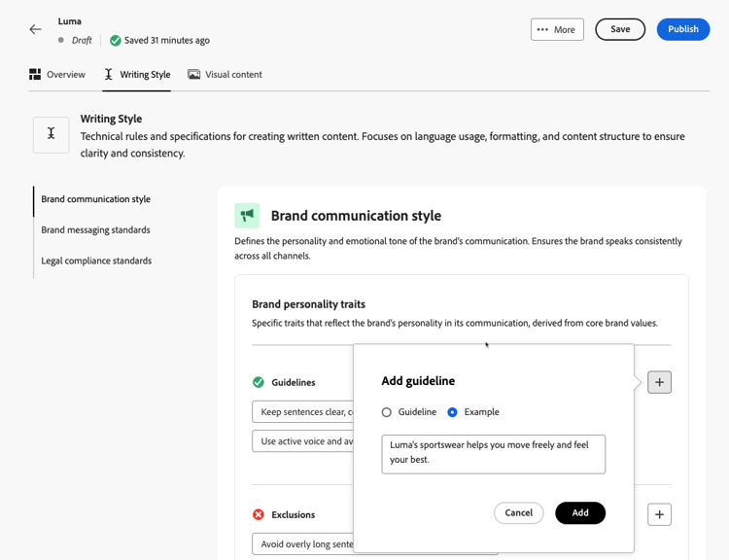Select the Example radio option
Image resolution: width=729 pixels, height=560 pixels.
click(453, 412)
